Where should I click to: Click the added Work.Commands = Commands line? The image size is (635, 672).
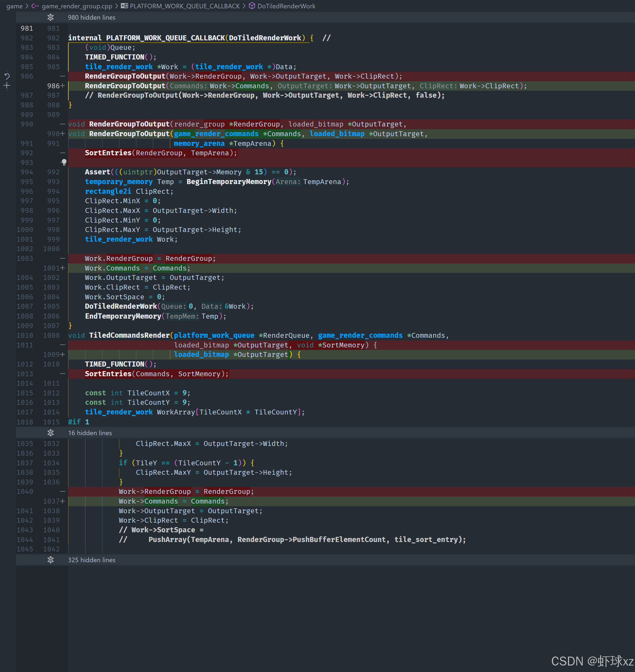[137, 268]
